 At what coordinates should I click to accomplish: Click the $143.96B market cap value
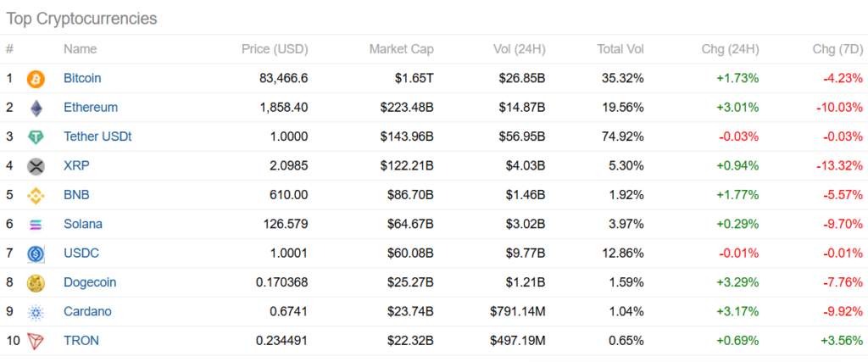point(407,136)
